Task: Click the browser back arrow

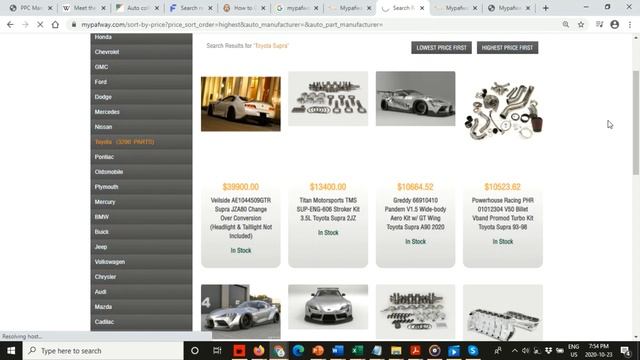Action: (x=10, y=24)
